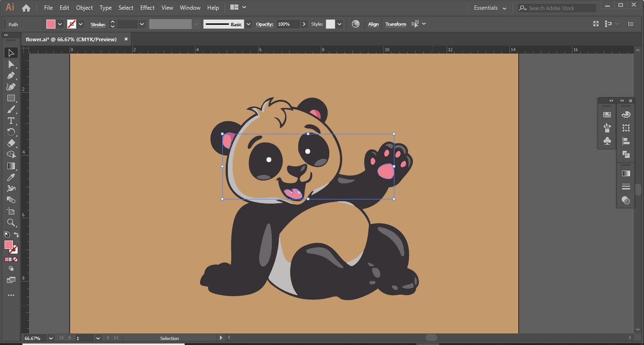Screen dimensions: 644x345
Task: Swap fill and stroke colors
Action: coord(16,235)
